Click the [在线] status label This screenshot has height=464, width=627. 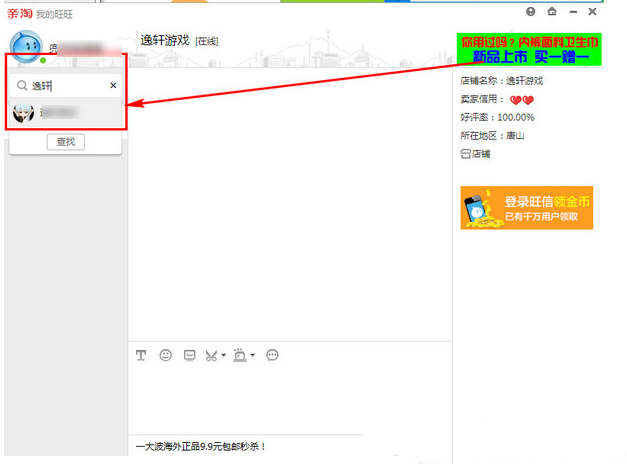207,41
